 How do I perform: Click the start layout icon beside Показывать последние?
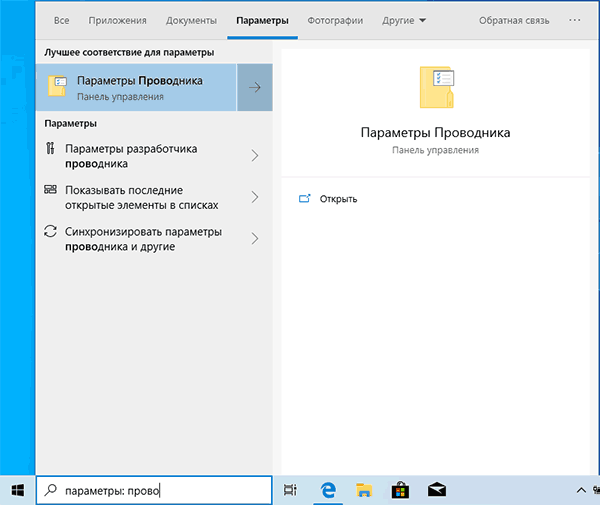50,189
